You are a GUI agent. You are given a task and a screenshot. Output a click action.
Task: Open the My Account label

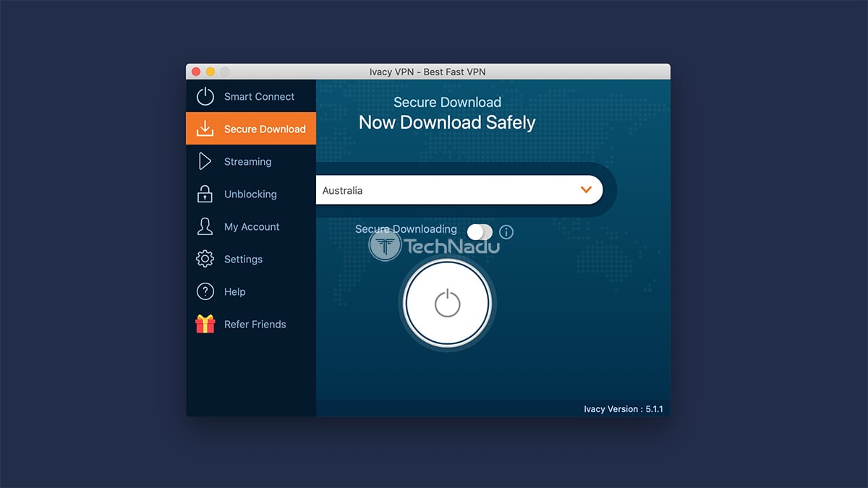click(252, 226)
